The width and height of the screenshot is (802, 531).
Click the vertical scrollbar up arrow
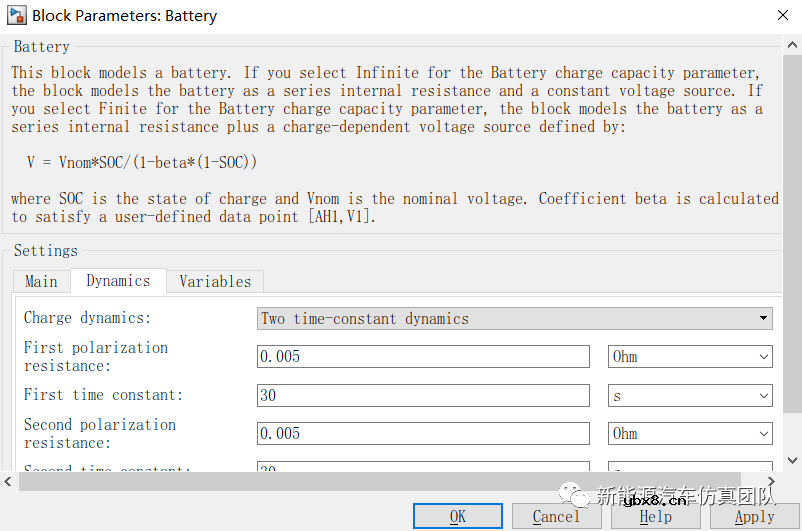tap(792, 45)
